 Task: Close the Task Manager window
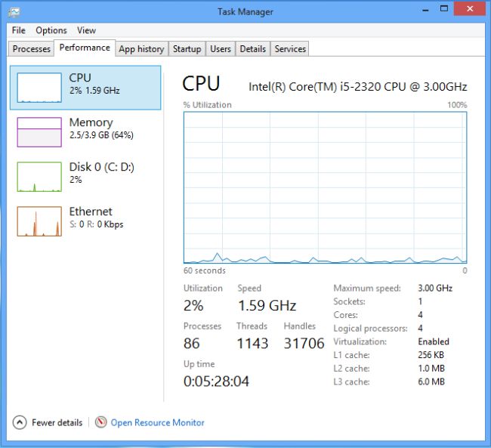[470, 8]
